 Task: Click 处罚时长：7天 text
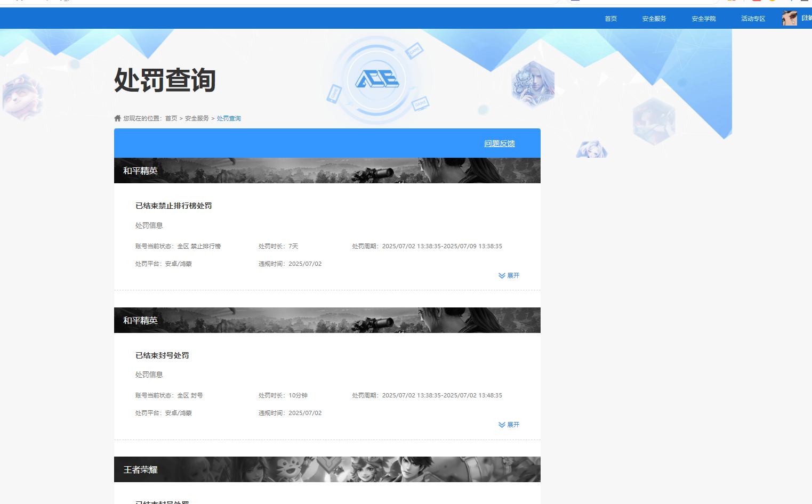pos(278,246)
